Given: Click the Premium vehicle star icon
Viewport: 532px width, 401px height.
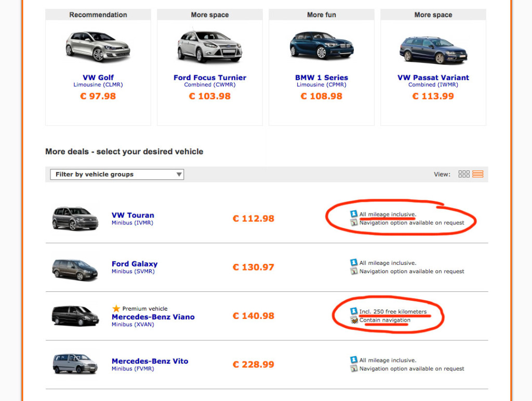Looking at the screenshot, I should 116,309.
